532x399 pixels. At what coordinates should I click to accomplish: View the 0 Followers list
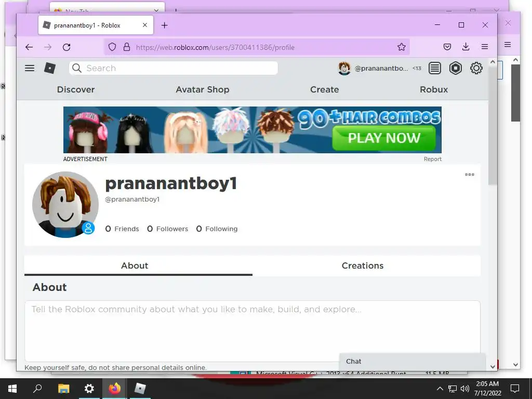pyautogui.click(x=168, y=229)
